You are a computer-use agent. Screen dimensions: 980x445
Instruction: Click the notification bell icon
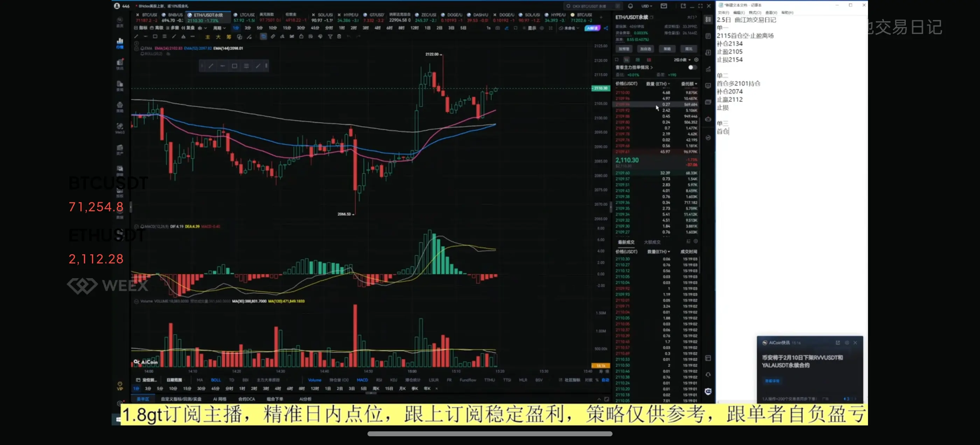[630, 6]
